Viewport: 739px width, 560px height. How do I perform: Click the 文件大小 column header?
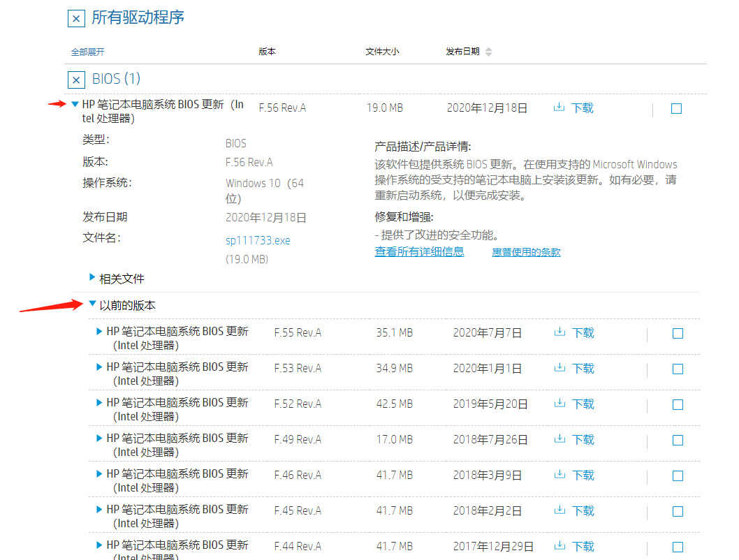382,52
